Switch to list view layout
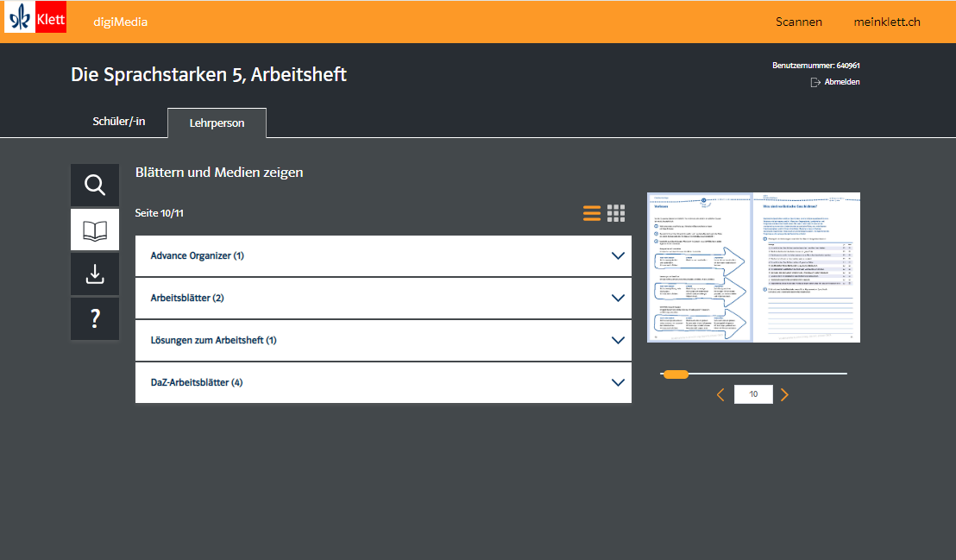Image resolution: width=956 pixels, height=560 pixels. [x=592, y=213]
